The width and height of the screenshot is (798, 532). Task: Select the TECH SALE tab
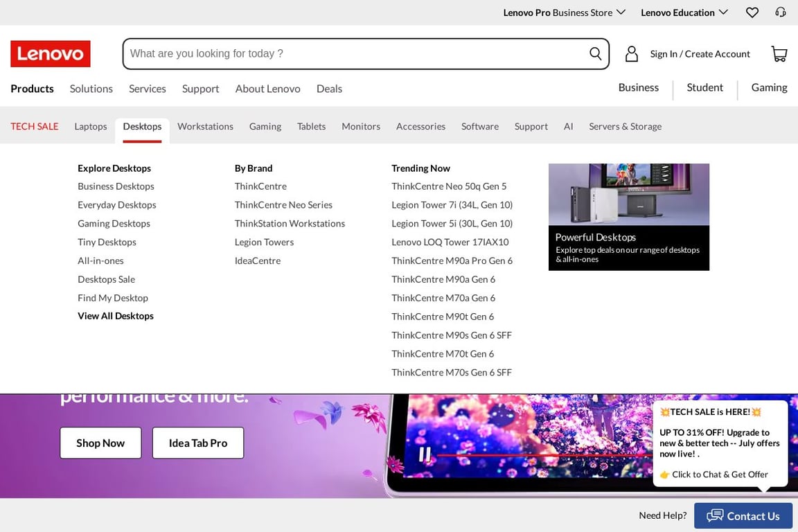click(35, 126)
